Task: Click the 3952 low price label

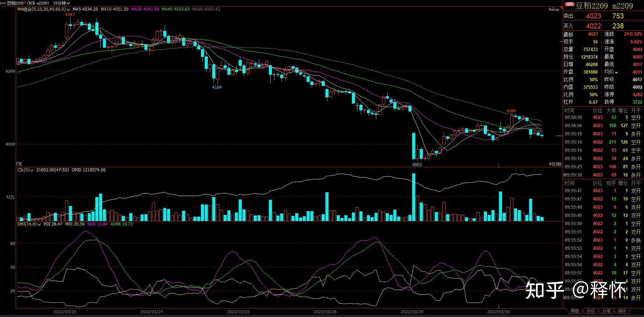Action: 417,165
